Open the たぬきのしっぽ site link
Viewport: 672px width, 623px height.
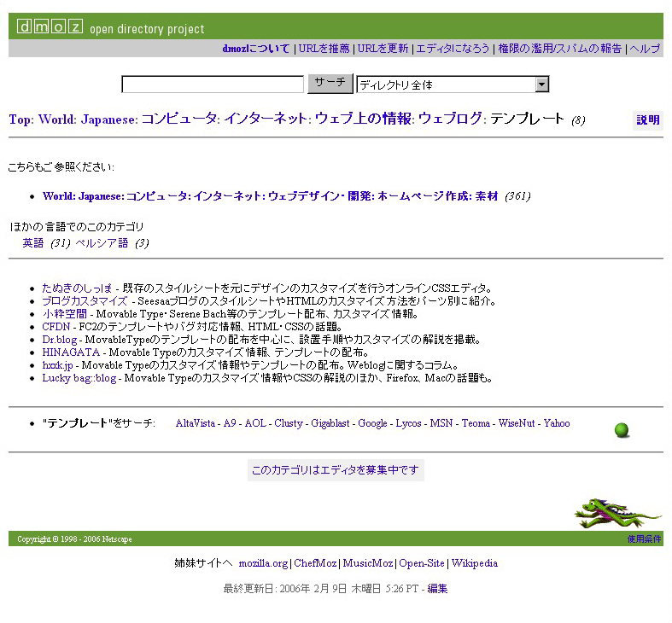pyautogui.click(x=77, y=288)
